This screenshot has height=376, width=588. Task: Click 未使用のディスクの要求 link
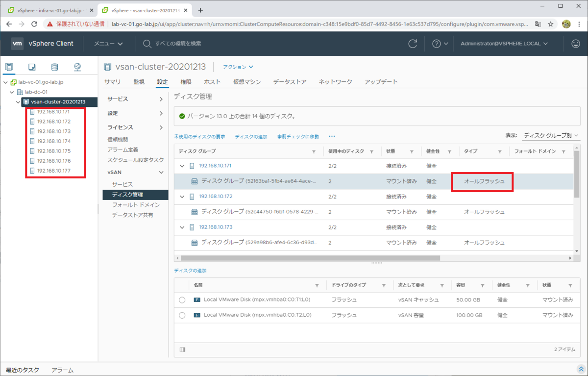(199, 136)
